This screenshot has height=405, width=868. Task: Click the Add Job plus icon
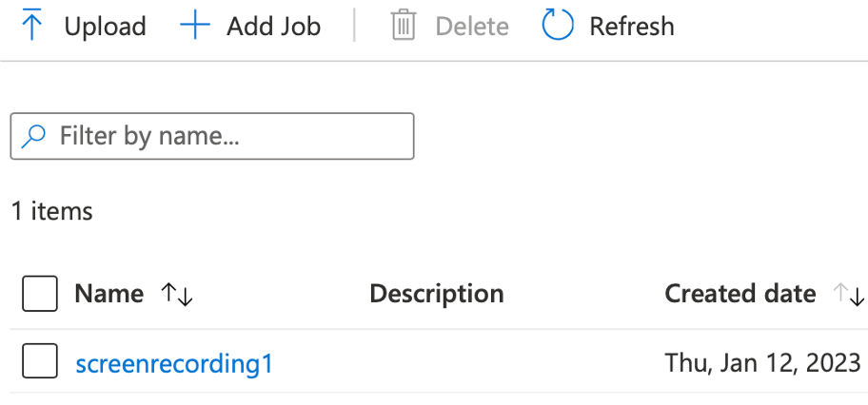tap(195, 26)
